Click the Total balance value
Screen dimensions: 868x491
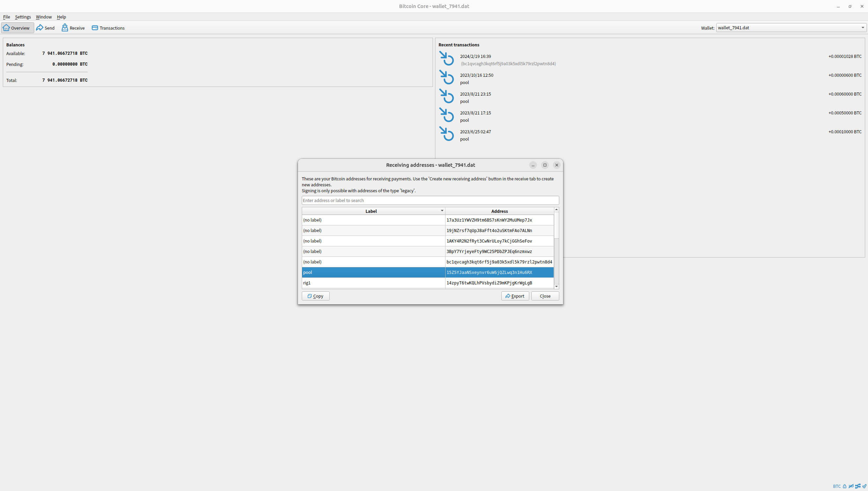(65, 80)
